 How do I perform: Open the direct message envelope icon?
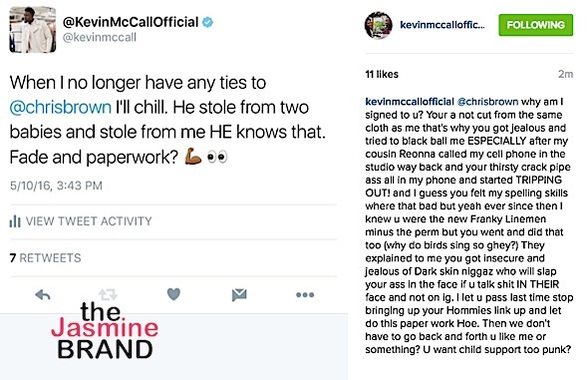(x=239, y=295)
